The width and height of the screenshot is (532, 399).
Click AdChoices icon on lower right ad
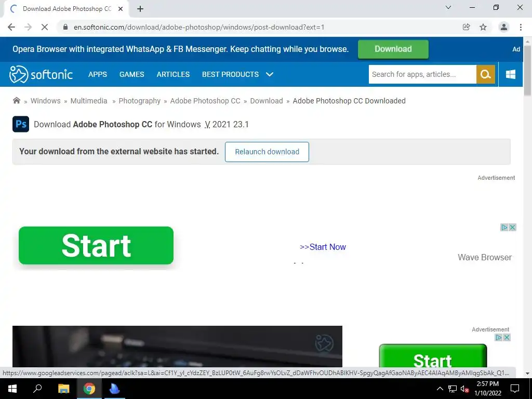coord(498,337)
